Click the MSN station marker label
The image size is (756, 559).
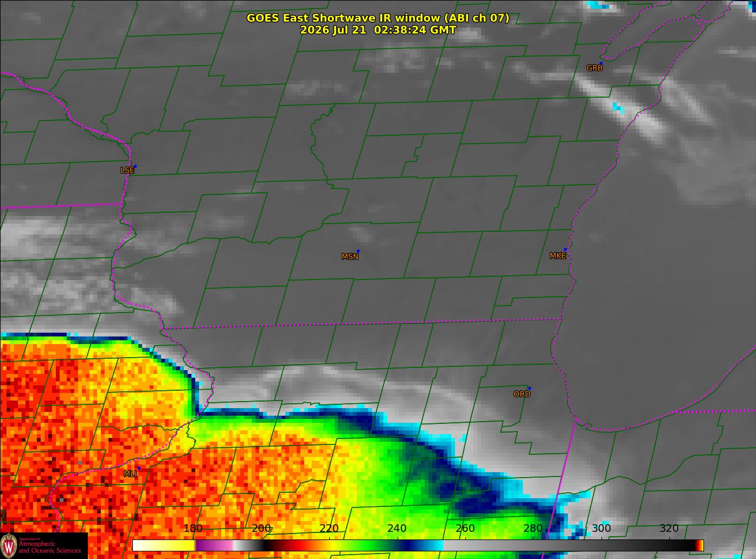(350, 256)
